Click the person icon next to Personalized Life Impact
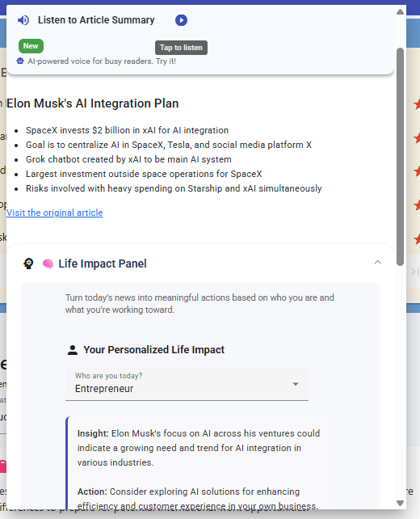Screen dimensions: 420x519 [73, 350]
